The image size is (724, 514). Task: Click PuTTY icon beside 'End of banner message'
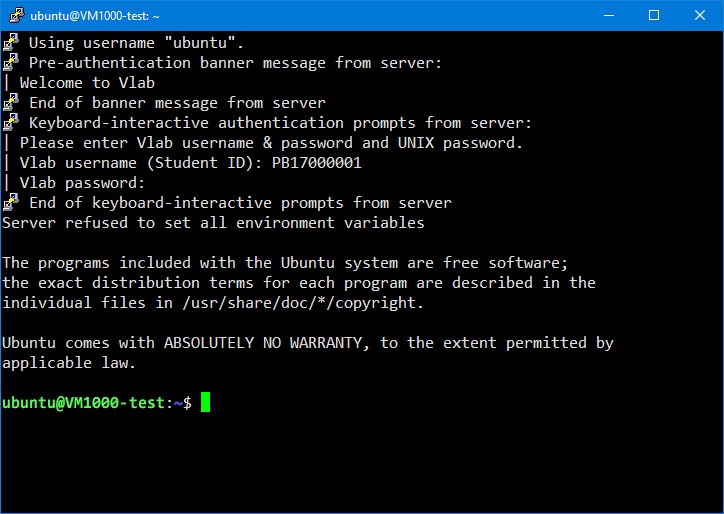point(10,103)
